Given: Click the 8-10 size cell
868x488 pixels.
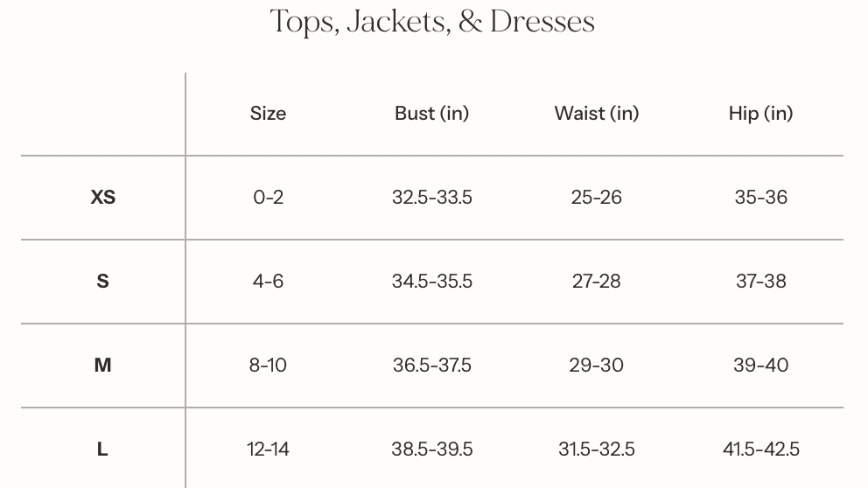Looking at the screenshot, I should pyautogui.click(x=268, y=366).
